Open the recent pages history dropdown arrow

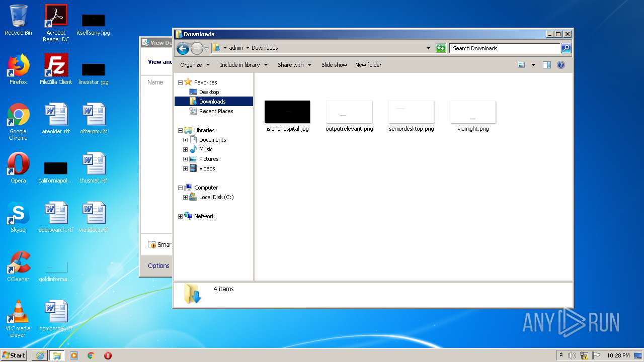coord(206,49)
